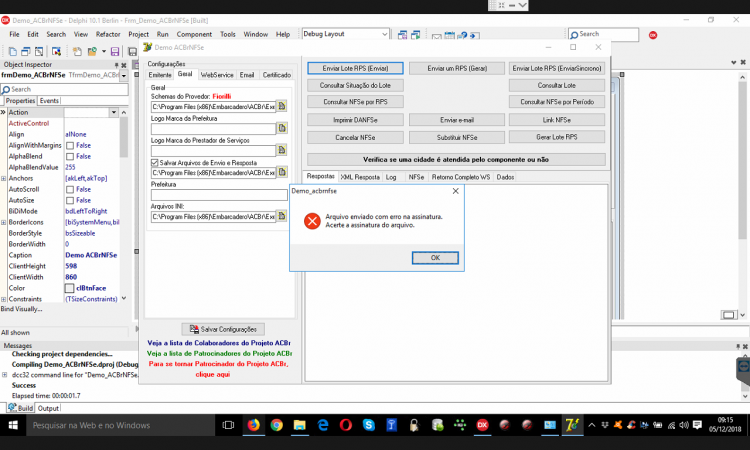Viewport: 750px width, 450px height.
Task: Open Chrome from the taskbar
Action: [276, 425]
